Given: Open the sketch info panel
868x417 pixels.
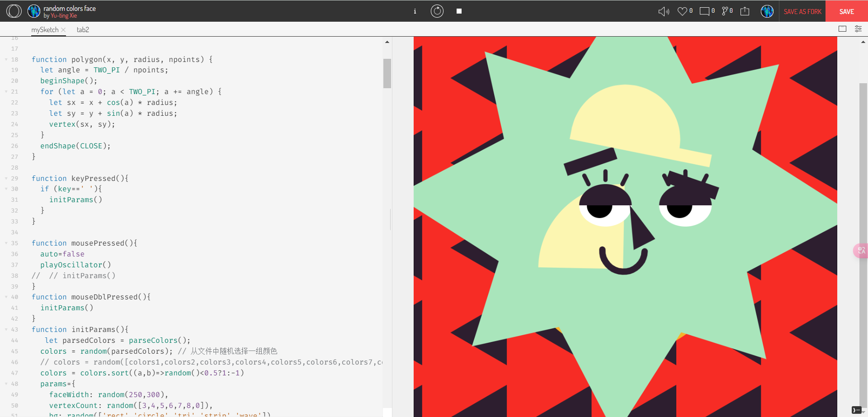Looking at the screenshot, I should (415, 11).
